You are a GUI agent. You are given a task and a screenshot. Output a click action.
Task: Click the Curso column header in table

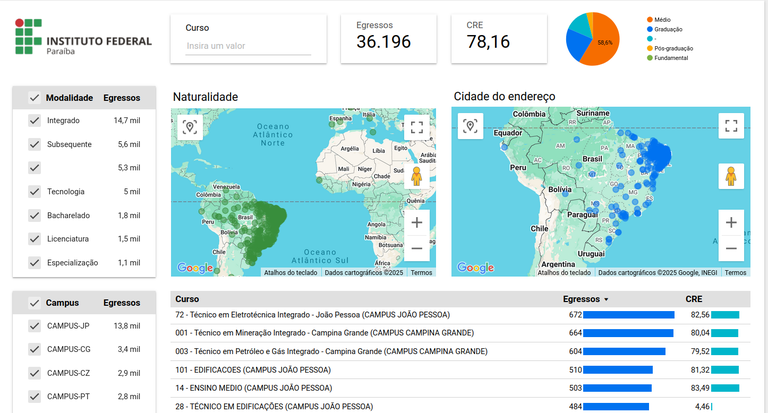[x=187, y=299]
